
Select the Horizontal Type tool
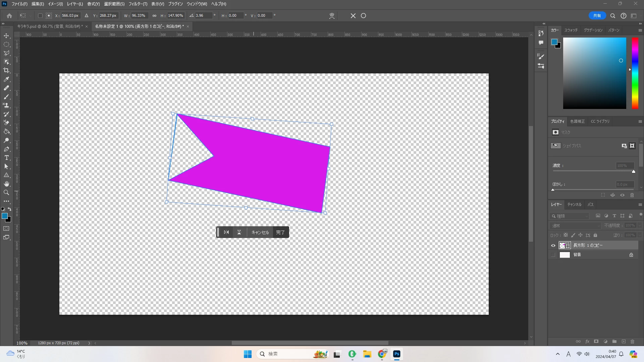coord(6,158)
